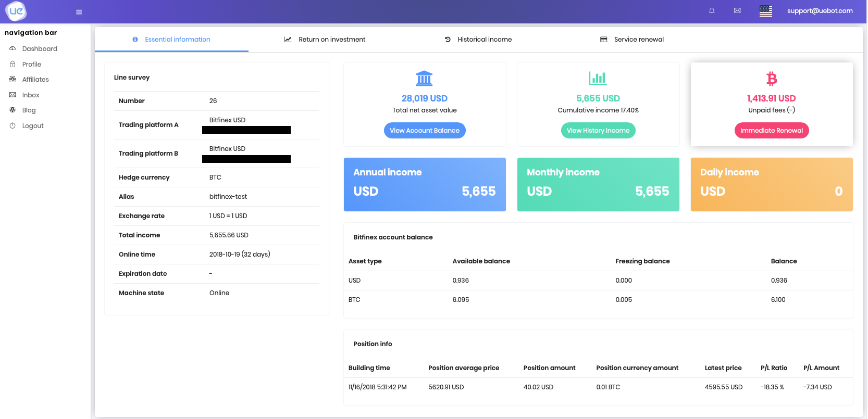Click the Profile lock icon
868x419 pixels.
coord(13,64)
